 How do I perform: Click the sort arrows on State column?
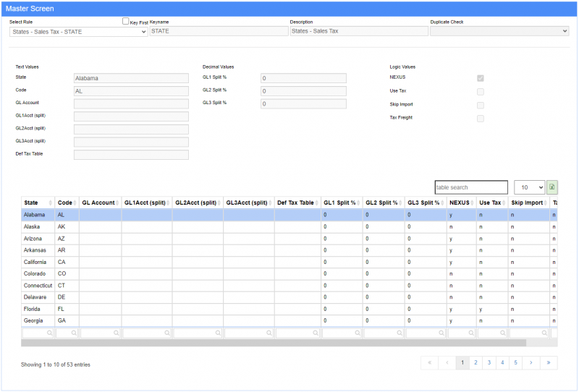pyautogui.click(x=51, y=203)
